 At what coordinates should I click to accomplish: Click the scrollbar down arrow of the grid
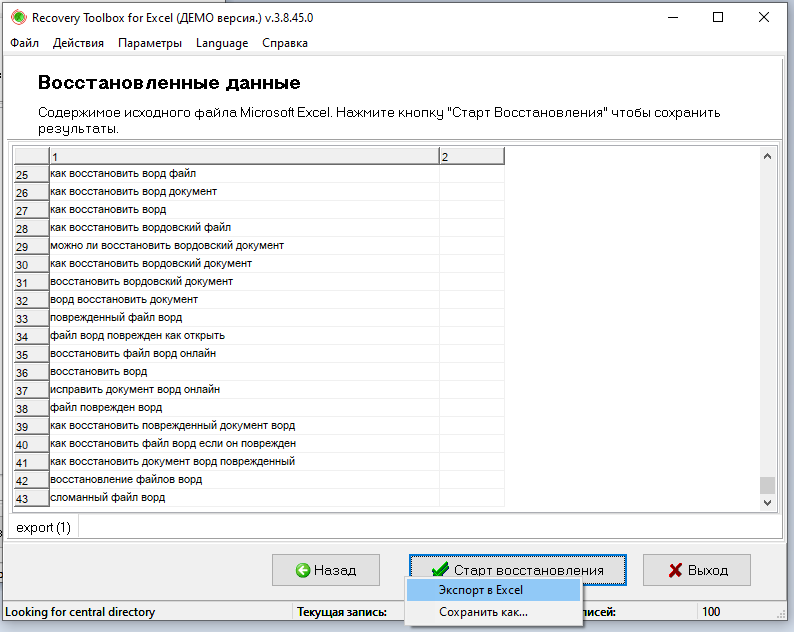pos(767,502)
